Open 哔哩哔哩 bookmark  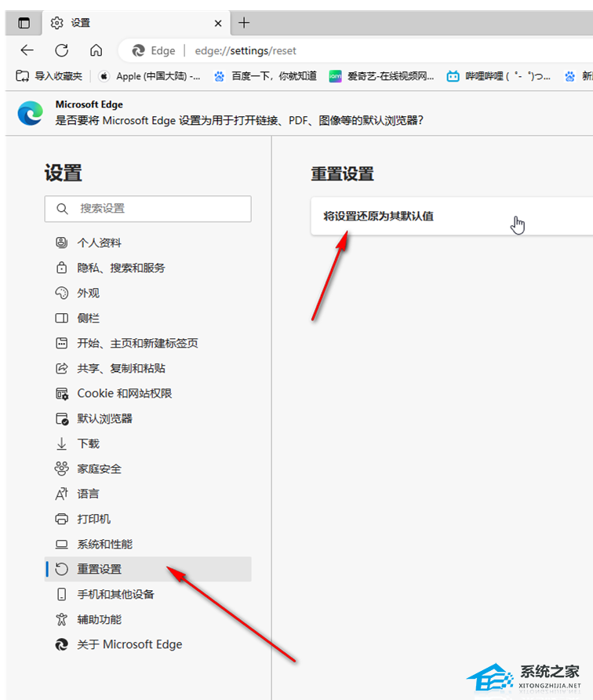pyautogui.click(x=498, y=76)
